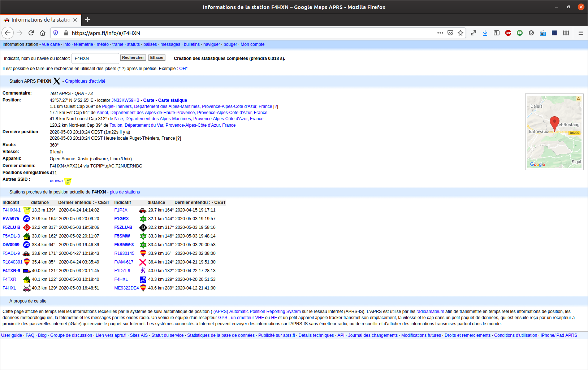The height and width of the screenshot is (370, 588).
Task: Open the Firefox home page icon
Action: click(x=43, y=33)
